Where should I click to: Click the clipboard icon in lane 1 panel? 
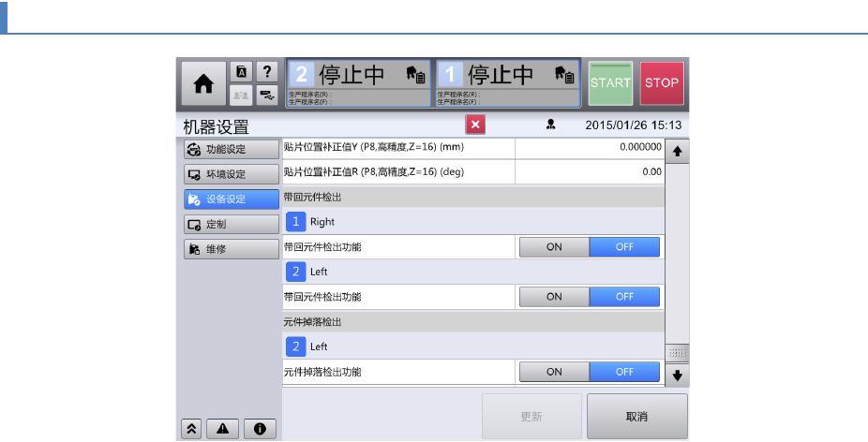coord(564,74)
